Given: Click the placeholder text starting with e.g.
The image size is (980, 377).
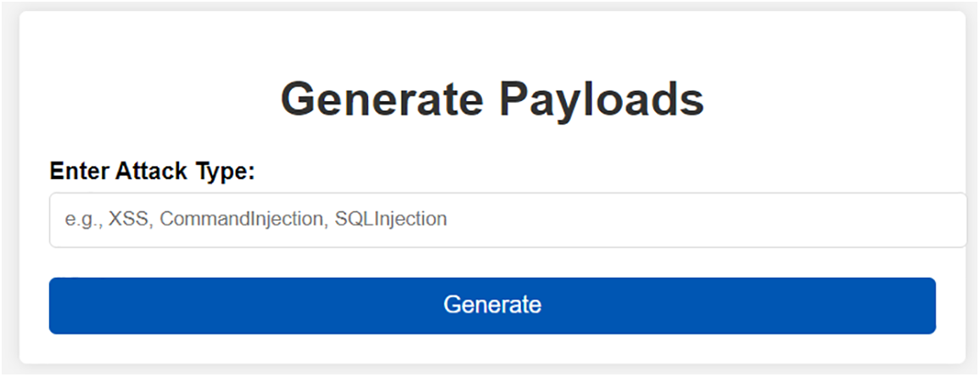Looking at the screenshot, I should (255, 219).
